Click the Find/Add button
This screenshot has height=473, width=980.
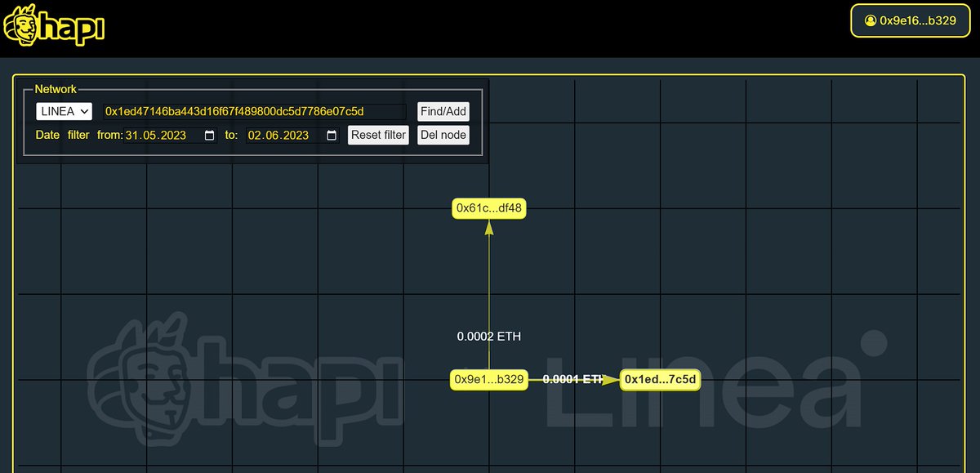pyautogui.click(x=443, y=111)
